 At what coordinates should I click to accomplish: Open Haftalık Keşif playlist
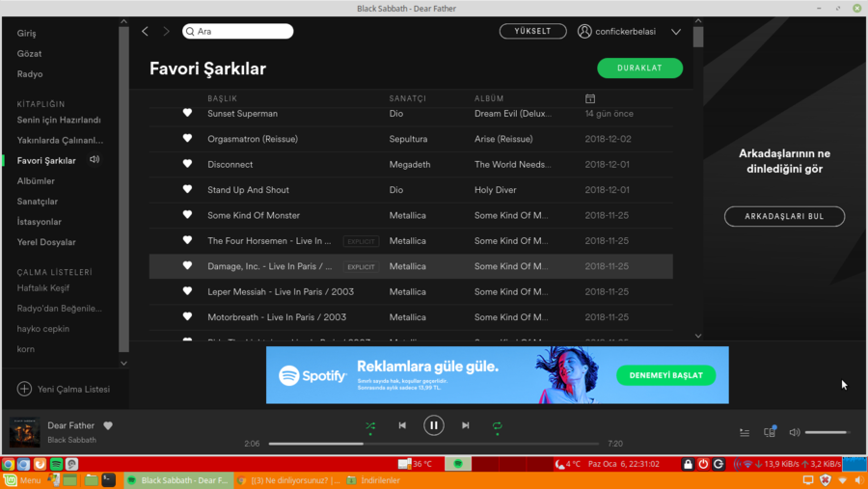42,288
